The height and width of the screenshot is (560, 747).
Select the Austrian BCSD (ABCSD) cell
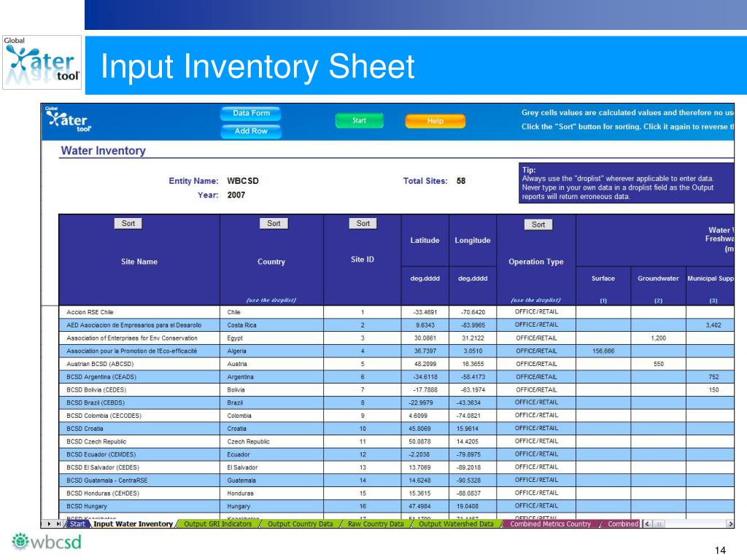[x=139, y=364]
